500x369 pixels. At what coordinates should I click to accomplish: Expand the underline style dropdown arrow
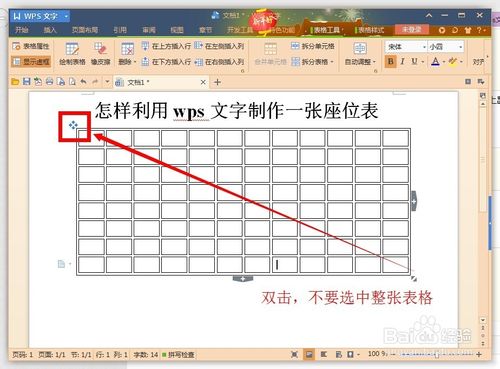click(x=423, y=62)
